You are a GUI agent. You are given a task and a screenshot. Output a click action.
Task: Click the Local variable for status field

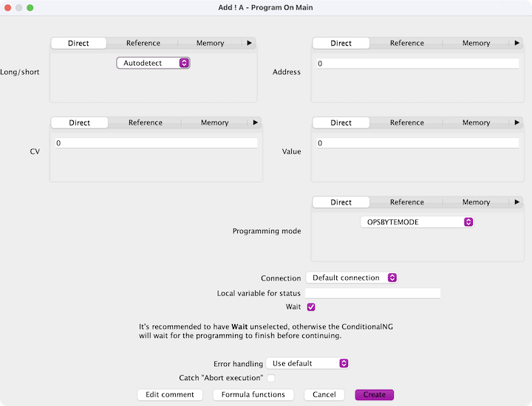[x=372, y=293]
